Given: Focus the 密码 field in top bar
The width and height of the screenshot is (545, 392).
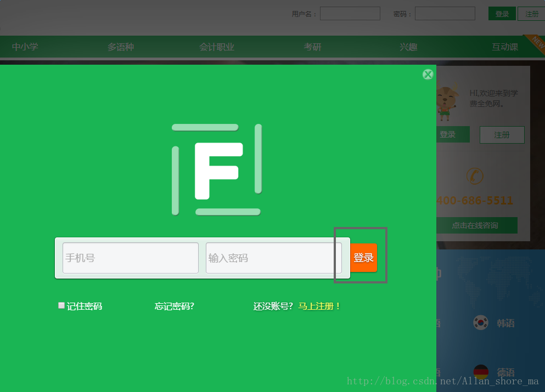Looking at the screenshot, I should (445, 14).
